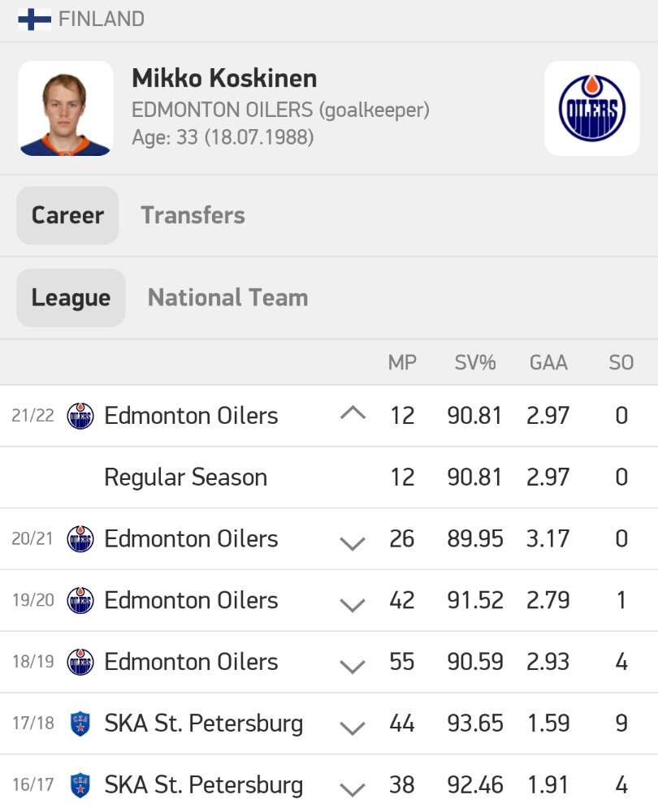Expand the 20/21 Edmonton Oilers season

point(353,543)
